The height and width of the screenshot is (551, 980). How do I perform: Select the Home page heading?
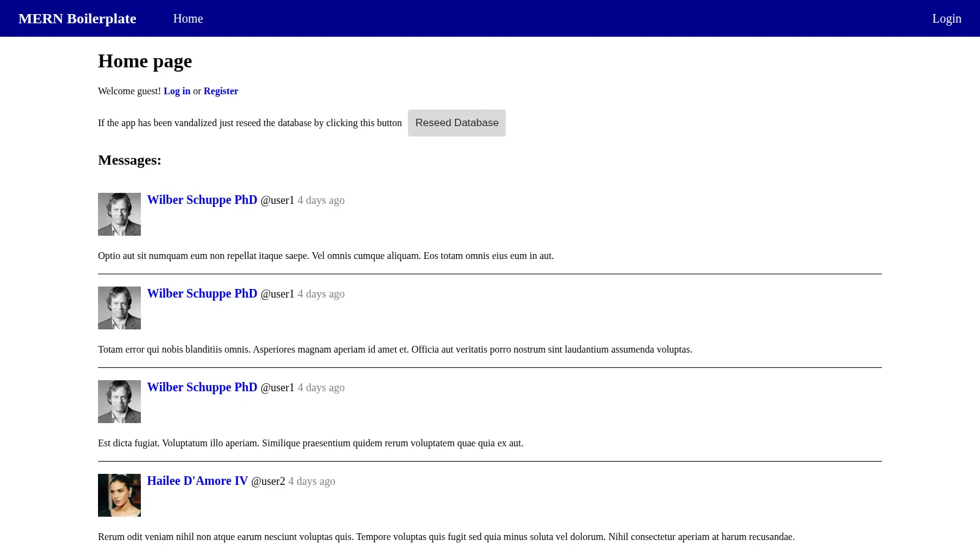[145, 61]
